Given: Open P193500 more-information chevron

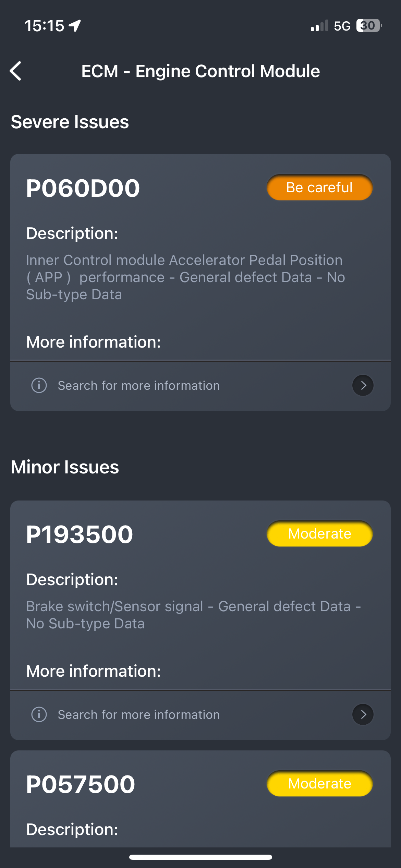Looking at the screenshot, I should (363, 714).
